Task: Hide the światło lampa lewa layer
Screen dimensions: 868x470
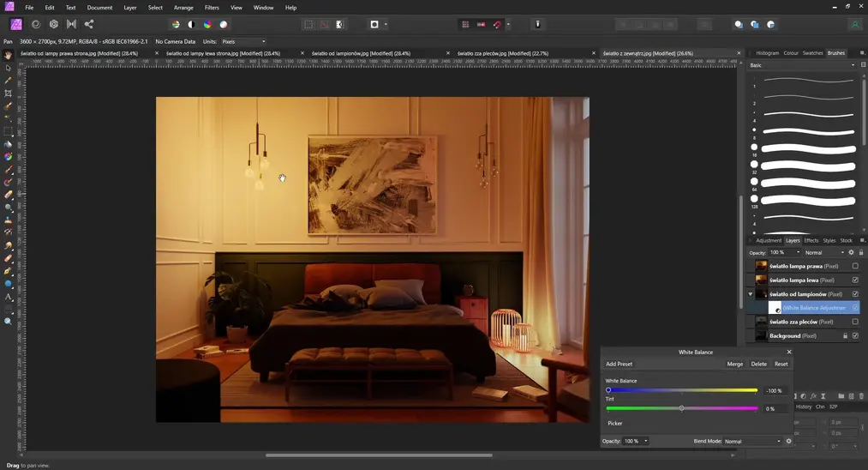Action: 855,280
